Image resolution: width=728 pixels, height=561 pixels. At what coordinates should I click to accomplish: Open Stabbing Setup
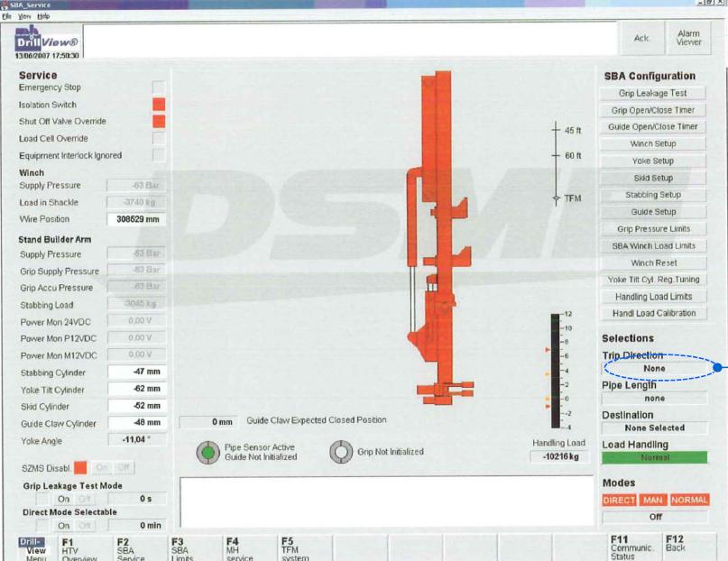(653, 195)
